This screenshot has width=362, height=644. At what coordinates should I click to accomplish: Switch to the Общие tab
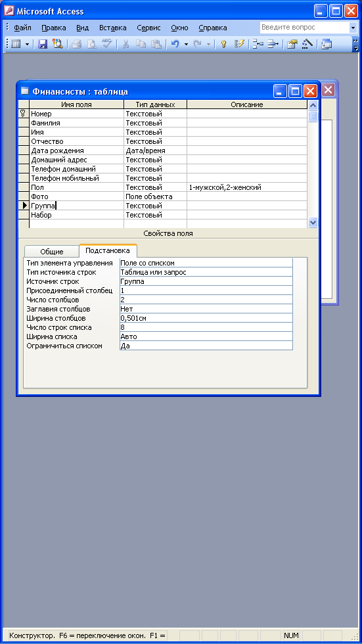click(52, 252)
